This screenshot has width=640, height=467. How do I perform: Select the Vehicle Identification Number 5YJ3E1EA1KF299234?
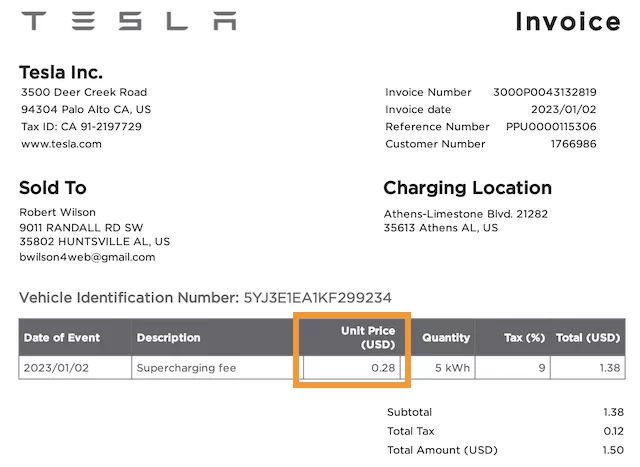click(317, 298)
